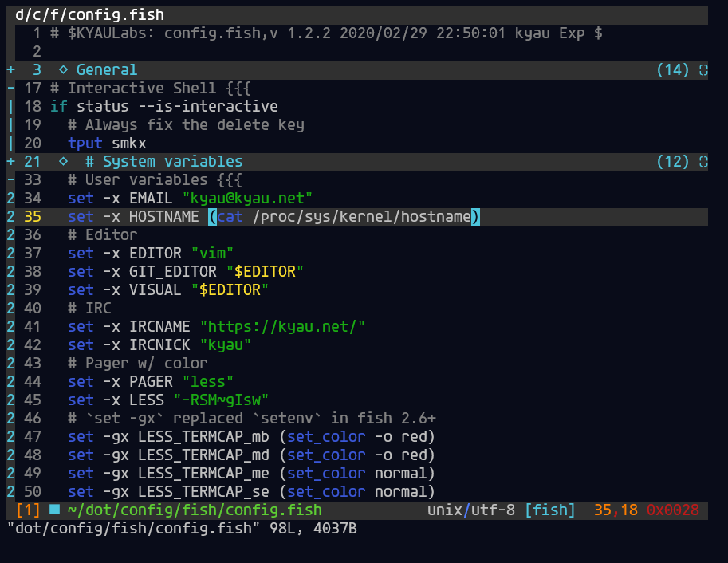Click '# IRC' comment on line 40
The width and height of the screenshot is (728, 563).
pos(89,308)
